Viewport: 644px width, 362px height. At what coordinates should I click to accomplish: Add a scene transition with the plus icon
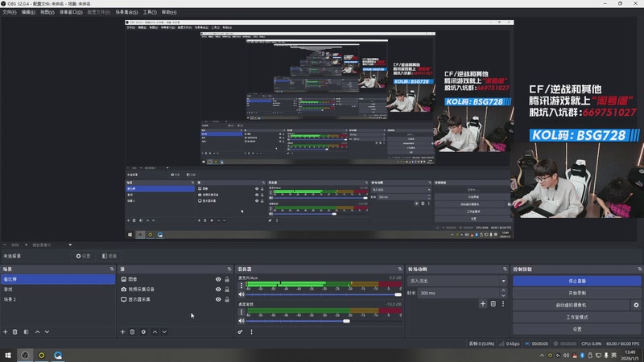483,304
